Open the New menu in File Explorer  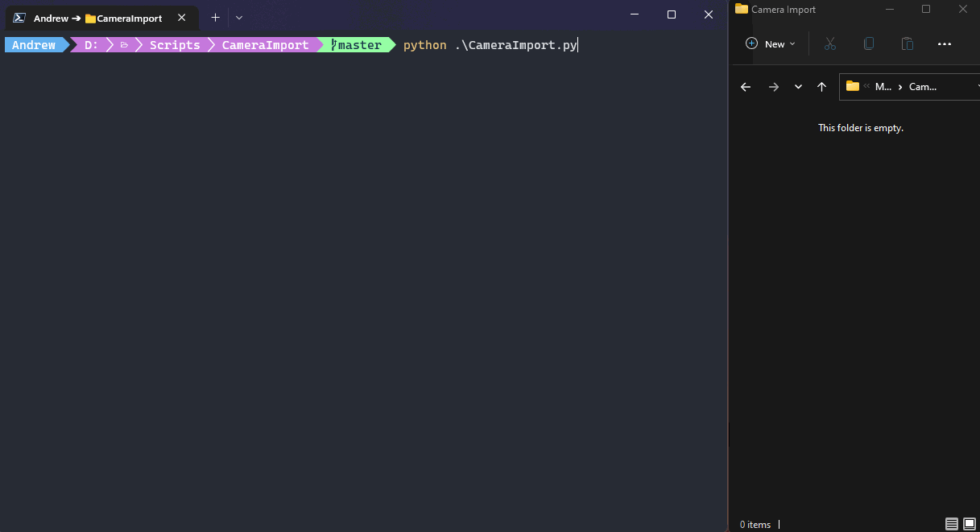pos(771,44)
